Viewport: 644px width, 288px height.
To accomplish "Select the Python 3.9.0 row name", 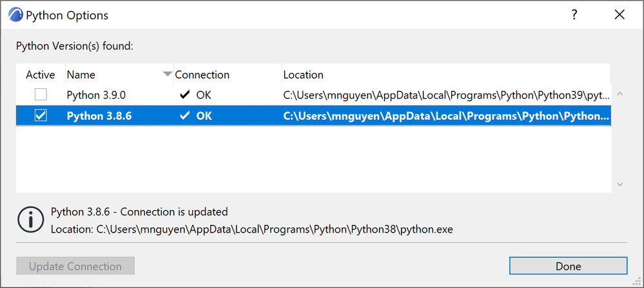I will coord(96,95).
